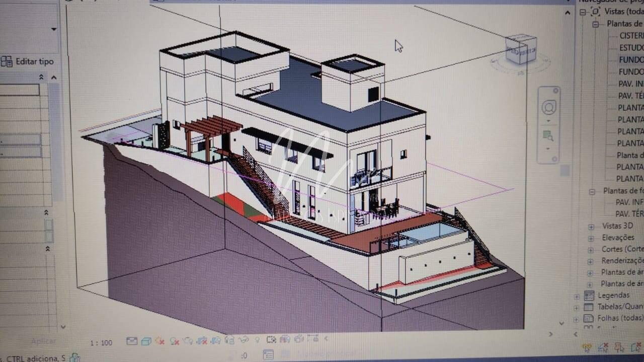Open the PAV. TÉR floor plan
The image size is (644, 362).
(x=630, y=96)
